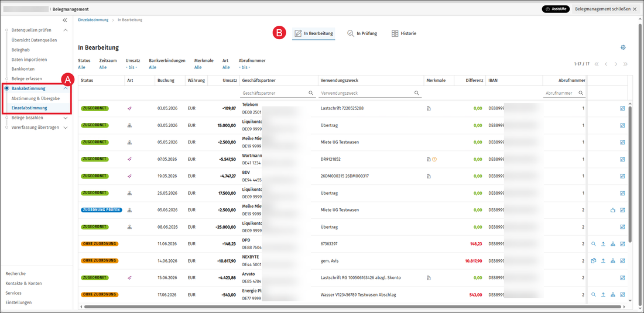Collapse the left sidebar with double-chevron icon
Image resolution: width=644 pixels, height=313 pixels.
pyautogui.click(x=65, y=20)
